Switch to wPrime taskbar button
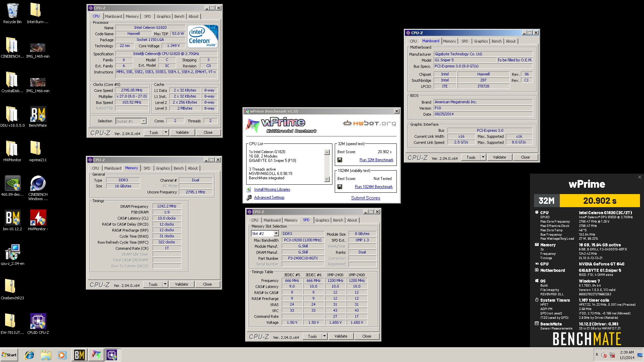Viewport: 644px width, 362px height. click(x=96, y=355)
